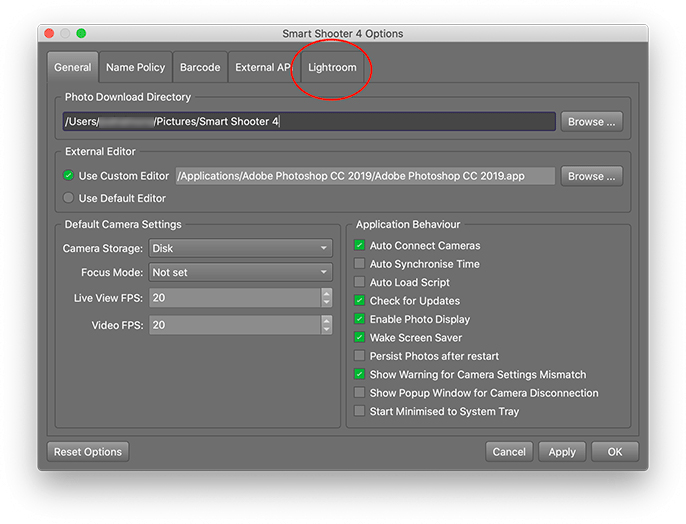Open the Lightroom tab
The height and width of the screenshot is (524, 686).
click(332, 67)
